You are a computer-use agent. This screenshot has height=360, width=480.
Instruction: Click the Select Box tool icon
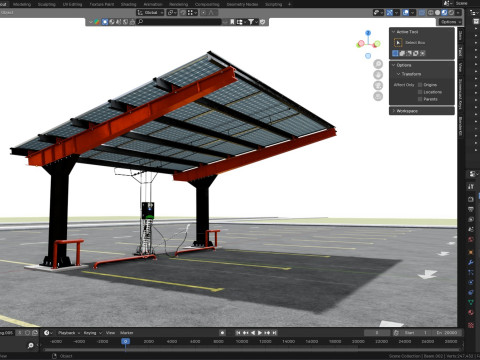pos(398,43)
